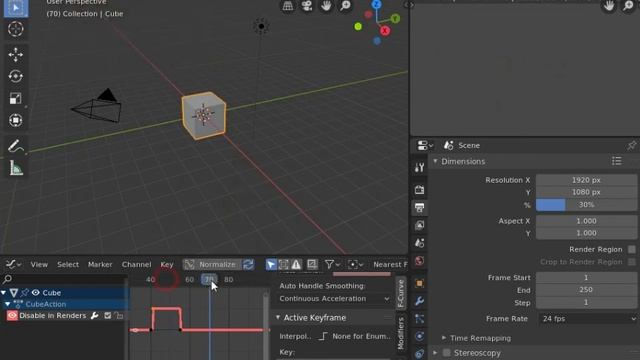
Task: Expand the Stereoscopy panel
Action: coord(435,353)
